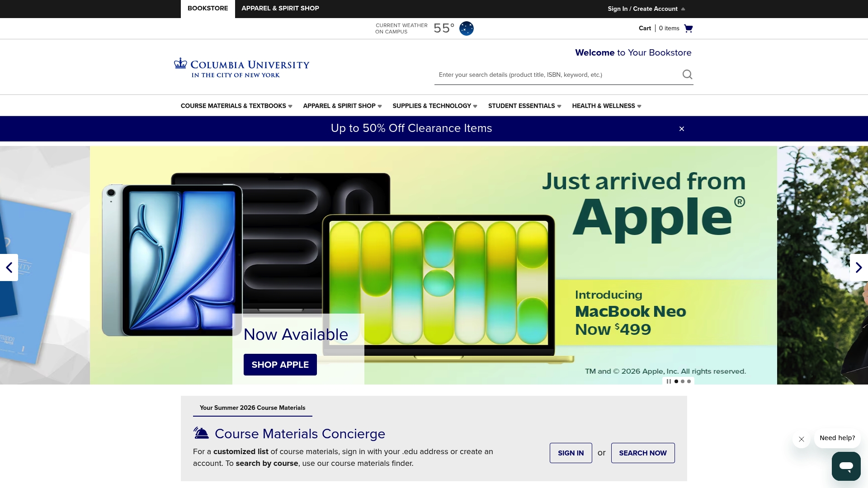The width and height of the screenshot is (868, 488).
Task: Advance to next carousel slide
Action: click(859, 267)
